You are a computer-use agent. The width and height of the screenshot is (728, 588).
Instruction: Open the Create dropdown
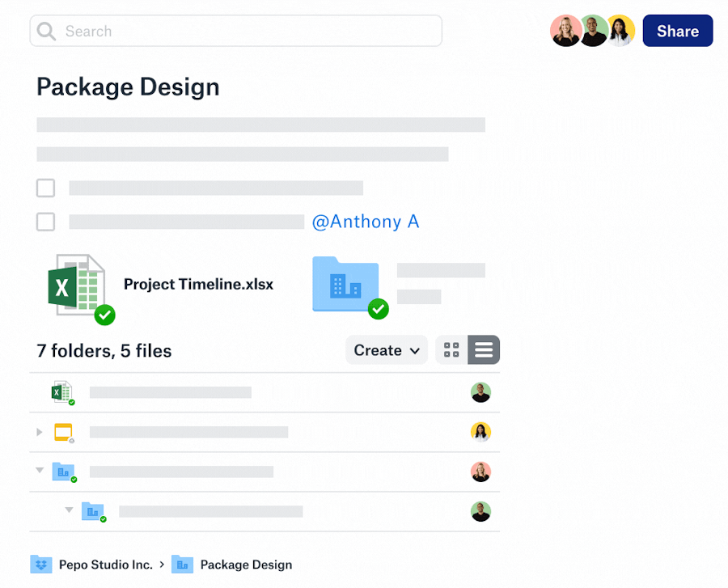point(387,350)
